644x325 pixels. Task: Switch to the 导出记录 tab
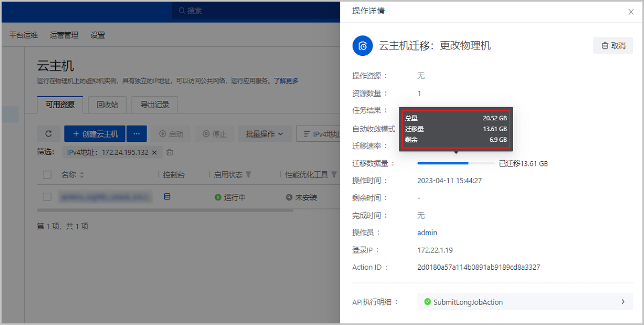pyautogui.click(x=155, y=105)
